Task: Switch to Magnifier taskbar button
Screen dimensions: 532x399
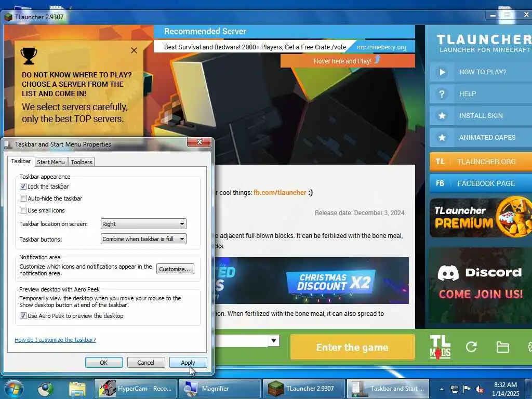Action: pyautogui.click(x=219, y=389)
